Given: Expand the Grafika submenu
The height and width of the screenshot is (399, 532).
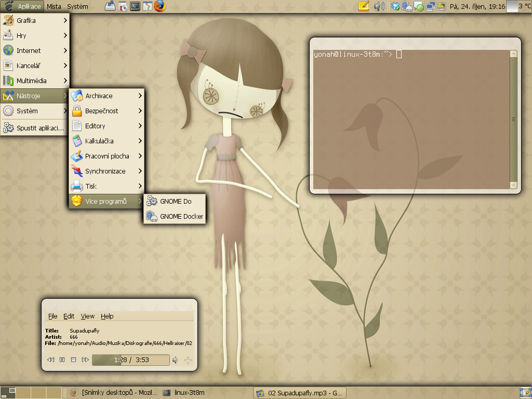Looking at the screenshot, I should click(x=35, y=20).
